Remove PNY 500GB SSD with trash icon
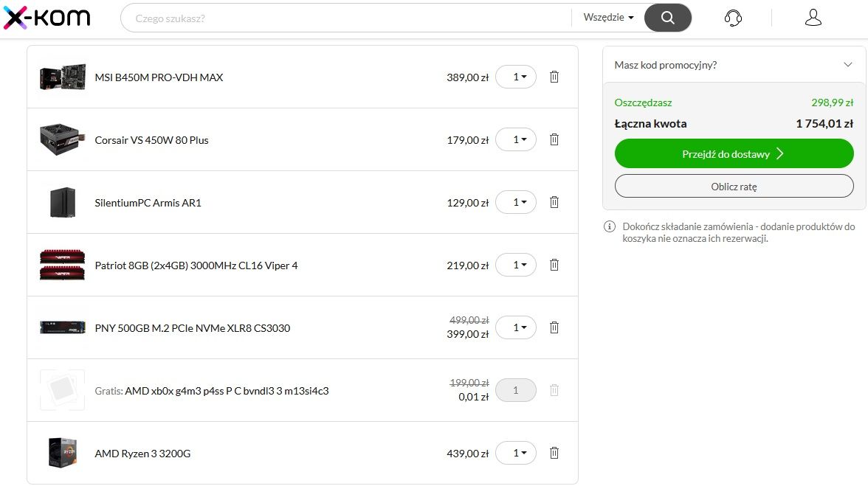The image size is (868, 486). click(554, 327)
